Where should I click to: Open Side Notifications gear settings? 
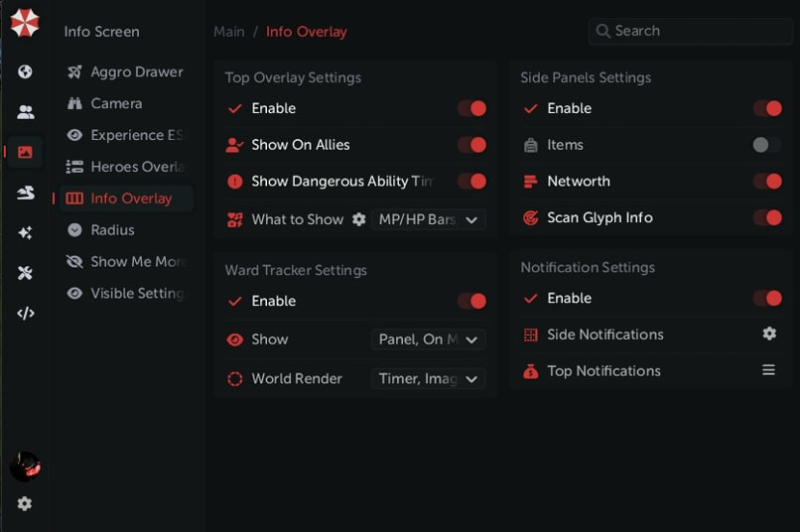click(x=769, y=334)
